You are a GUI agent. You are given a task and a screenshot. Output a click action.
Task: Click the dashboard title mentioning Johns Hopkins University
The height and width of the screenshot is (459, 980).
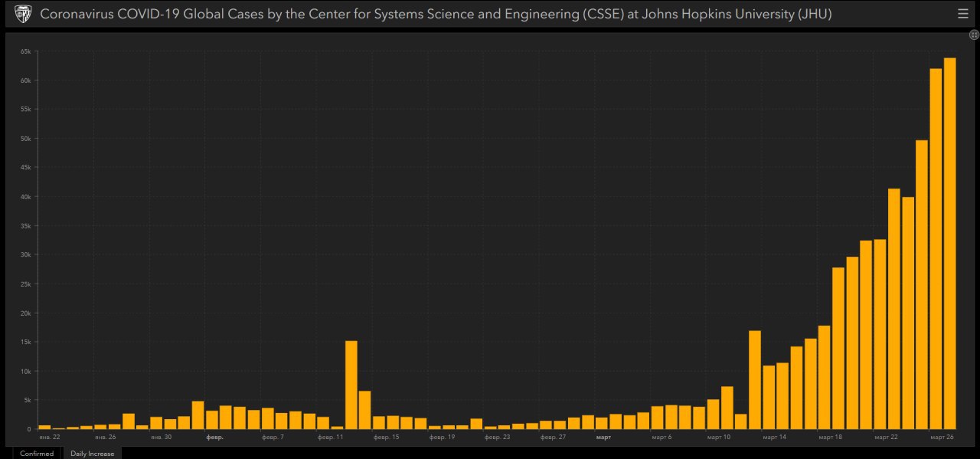pos(436,14)
